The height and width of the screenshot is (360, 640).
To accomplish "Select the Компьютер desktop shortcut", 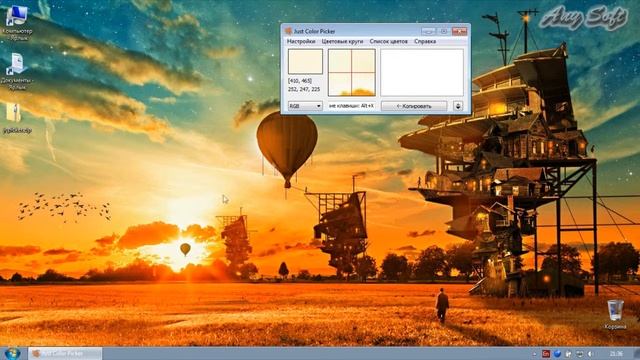I will [17, 22].
